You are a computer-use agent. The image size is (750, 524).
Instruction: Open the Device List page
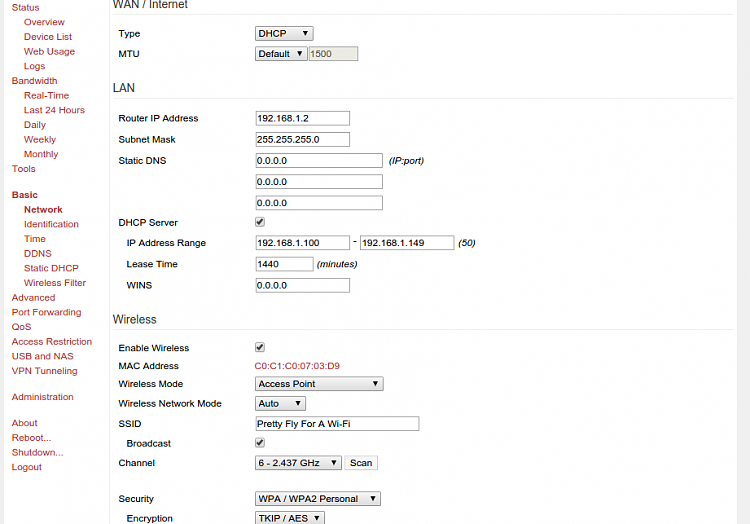[48, 37]
